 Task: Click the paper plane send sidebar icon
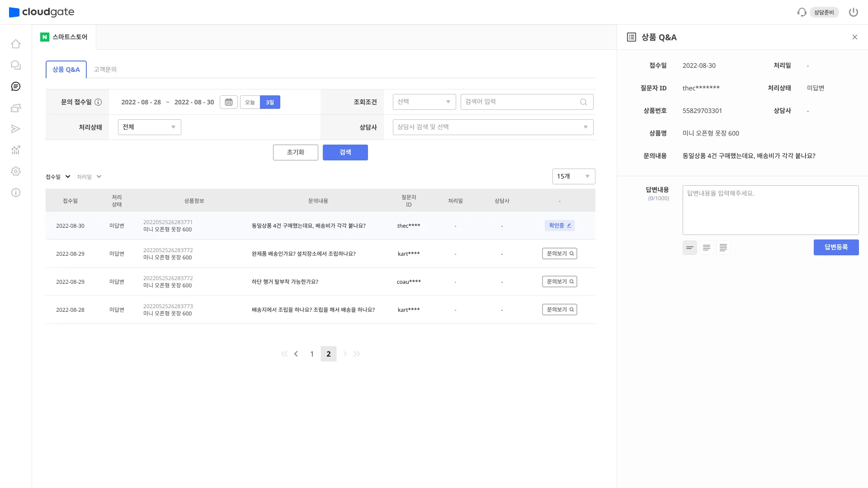(16, 129)
